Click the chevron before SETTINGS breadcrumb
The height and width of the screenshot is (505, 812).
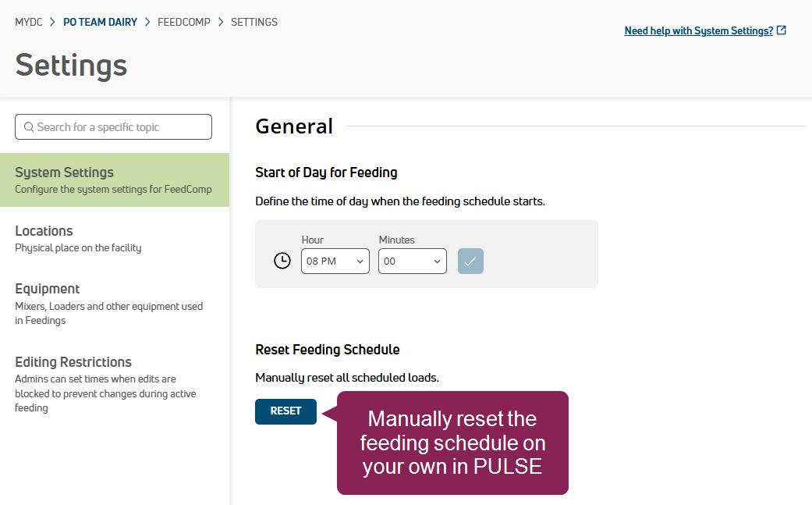click(x=221, y=22)
